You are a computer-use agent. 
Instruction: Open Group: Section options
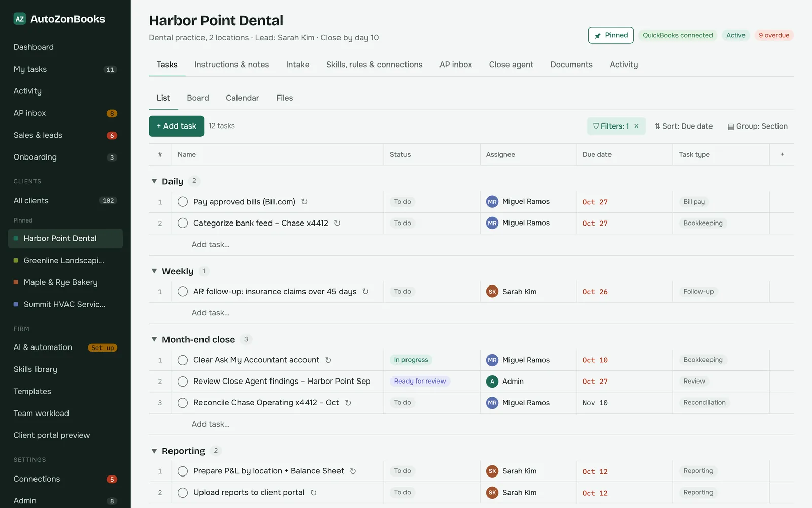[757, 126]
